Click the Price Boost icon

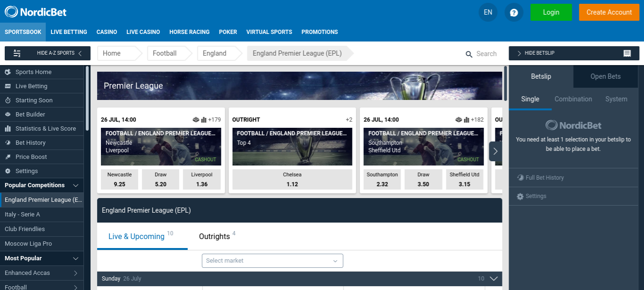(8, 157)
